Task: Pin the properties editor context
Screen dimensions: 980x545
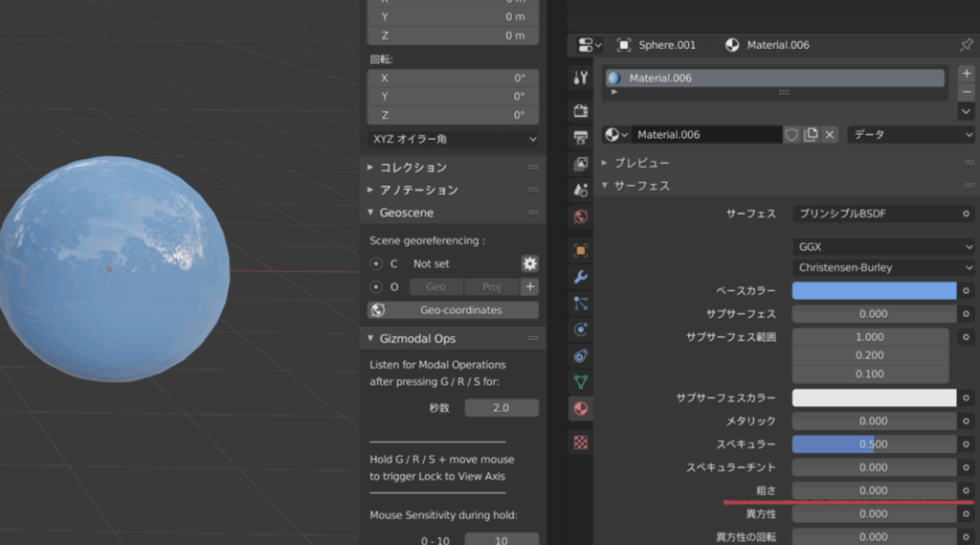Action: pyautogui.click(x=966, y=45)
